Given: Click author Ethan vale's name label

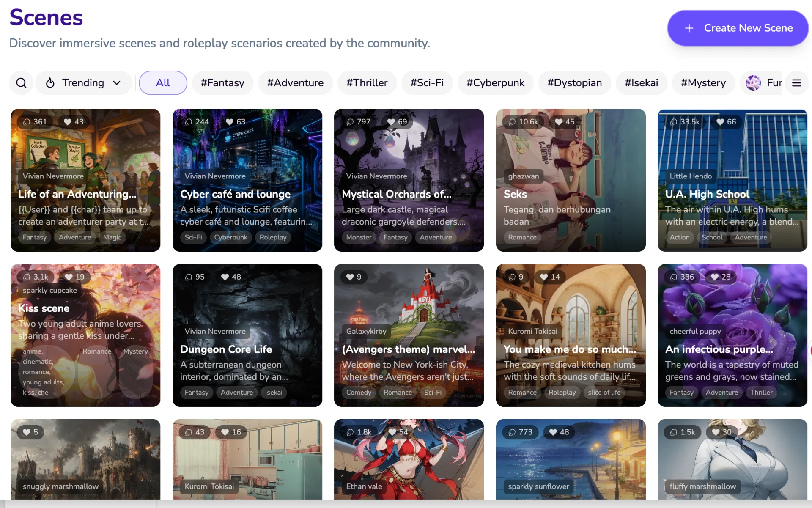Looking at the screenshot, I should tap(364, 487).
